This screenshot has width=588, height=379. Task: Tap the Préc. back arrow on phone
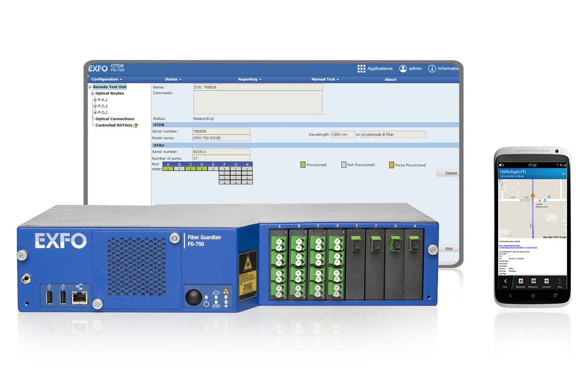[x=505, y=281]
